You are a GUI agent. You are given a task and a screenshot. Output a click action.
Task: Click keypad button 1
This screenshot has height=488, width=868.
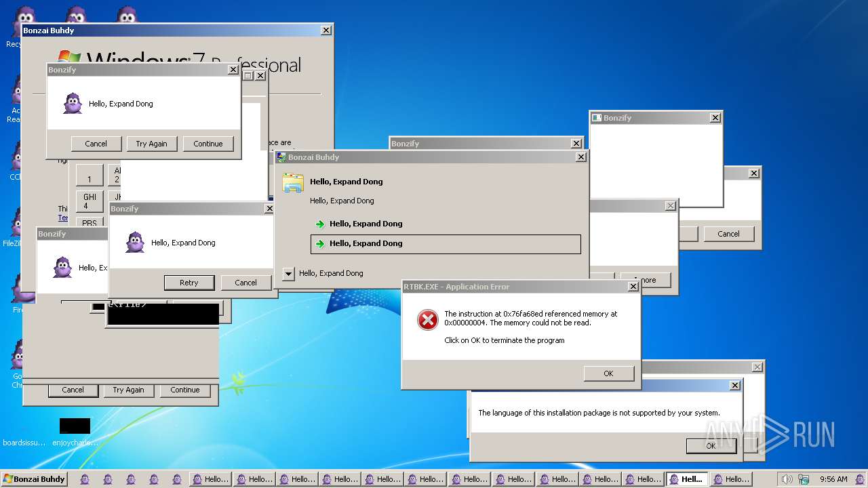89,176
